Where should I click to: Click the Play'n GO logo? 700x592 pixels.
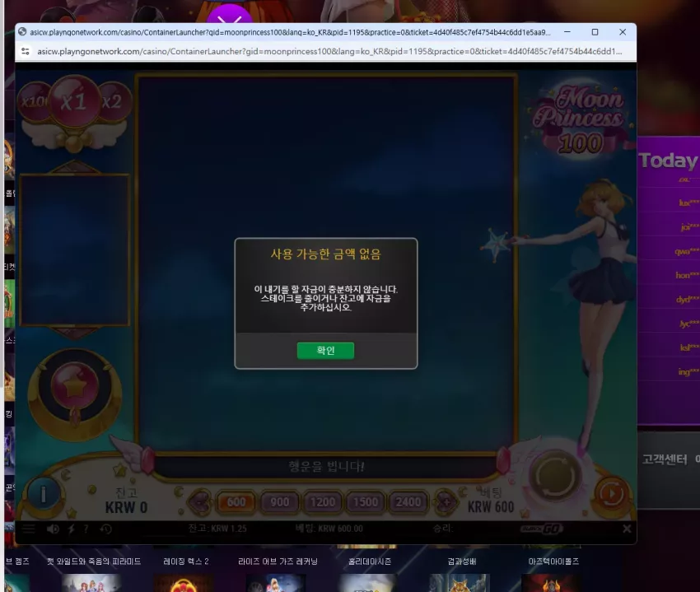coord(541,529)
